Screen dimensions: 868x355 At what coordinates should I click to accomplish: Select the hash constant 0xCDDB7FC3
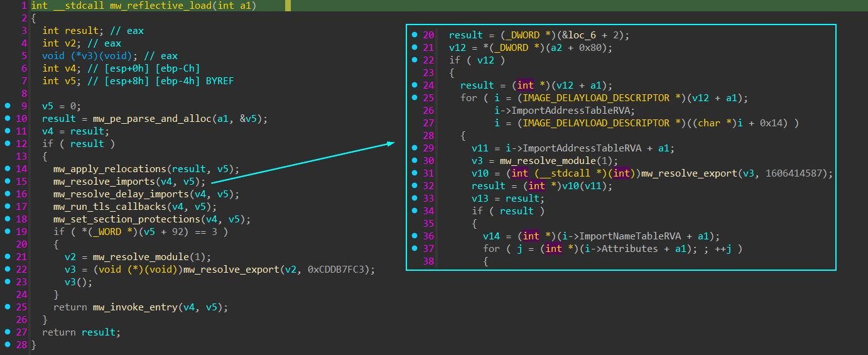344,270
